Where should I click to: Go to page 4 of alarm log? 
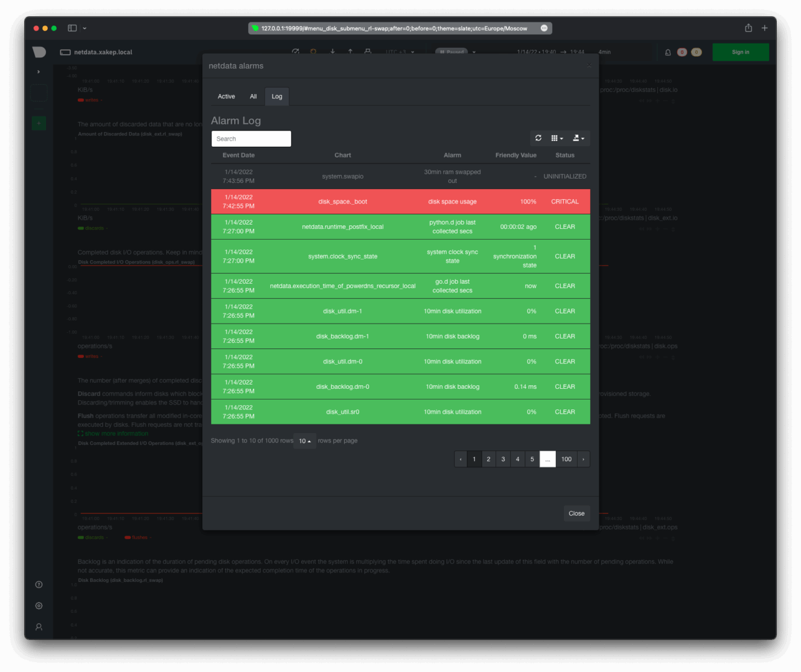[517, 459]
